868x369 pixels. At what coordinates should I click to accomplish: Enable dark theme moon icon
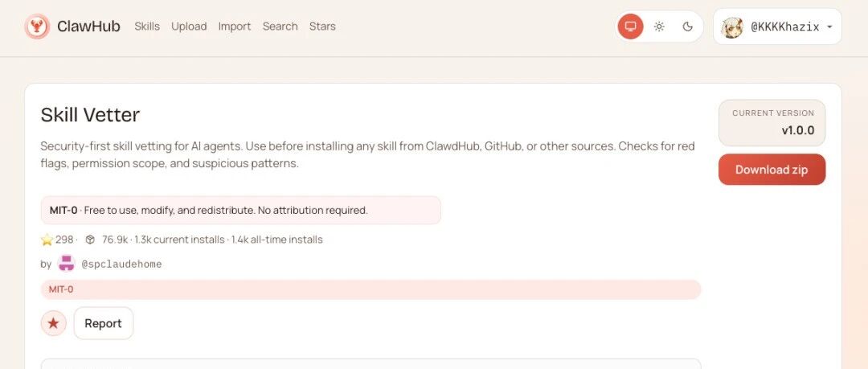(687, 27)
